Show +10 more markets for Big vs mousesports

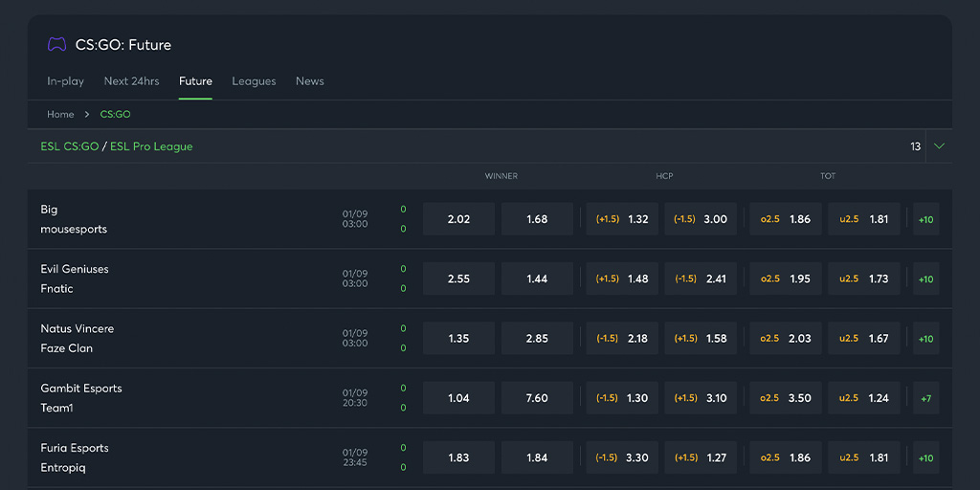coord(925,219)
